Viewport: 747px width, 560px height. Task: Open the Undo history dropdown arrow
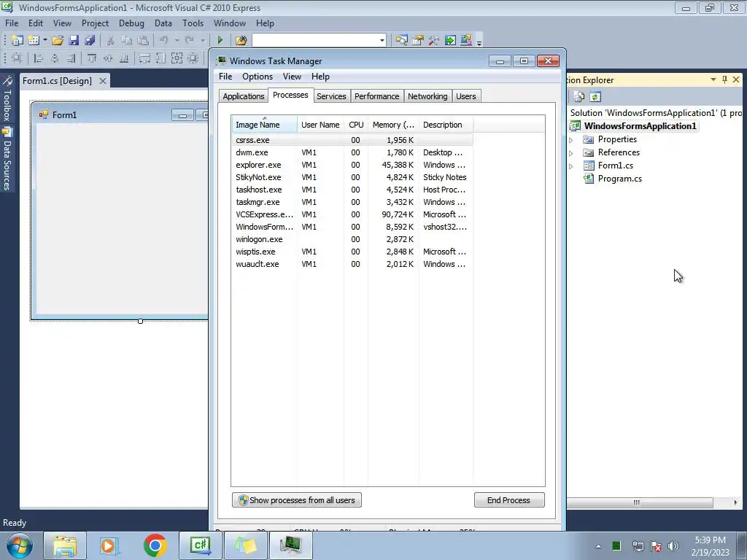pyautogui.click(x=177, y=41)
